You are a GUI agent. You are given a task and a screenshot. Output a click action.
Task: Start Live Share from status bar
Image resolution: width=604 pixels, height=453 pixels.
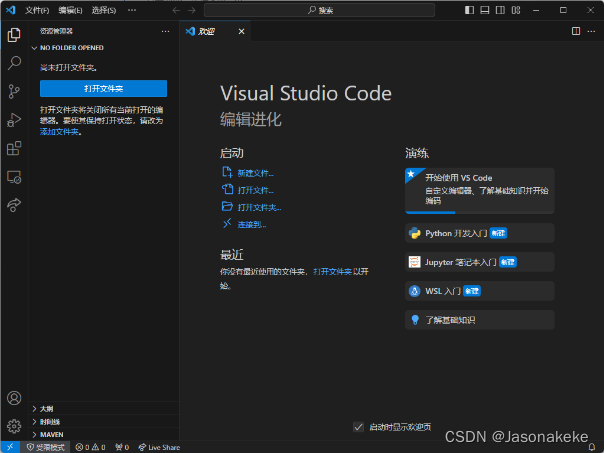click(x=159, y=447)
